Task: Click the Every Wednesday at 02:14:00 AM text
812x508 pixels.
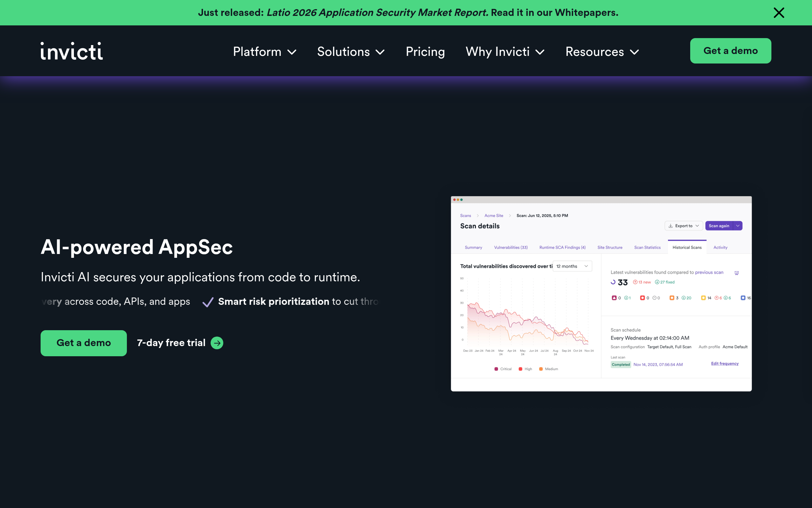Action: (650, 338)
